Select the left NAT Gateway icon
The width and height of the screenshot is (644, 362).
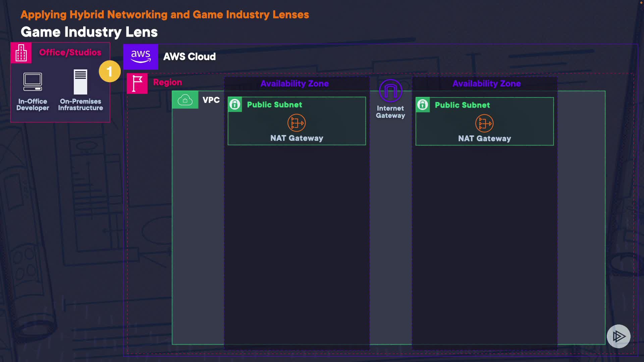pos(297,123)
